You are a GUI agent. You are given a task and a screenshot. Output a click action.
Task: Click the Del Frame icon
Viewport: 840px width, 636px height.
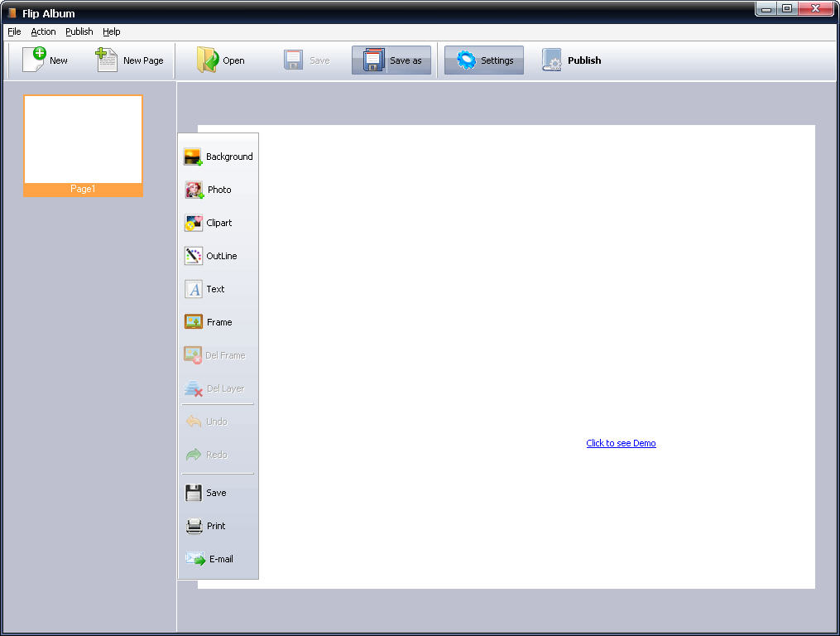193,355
